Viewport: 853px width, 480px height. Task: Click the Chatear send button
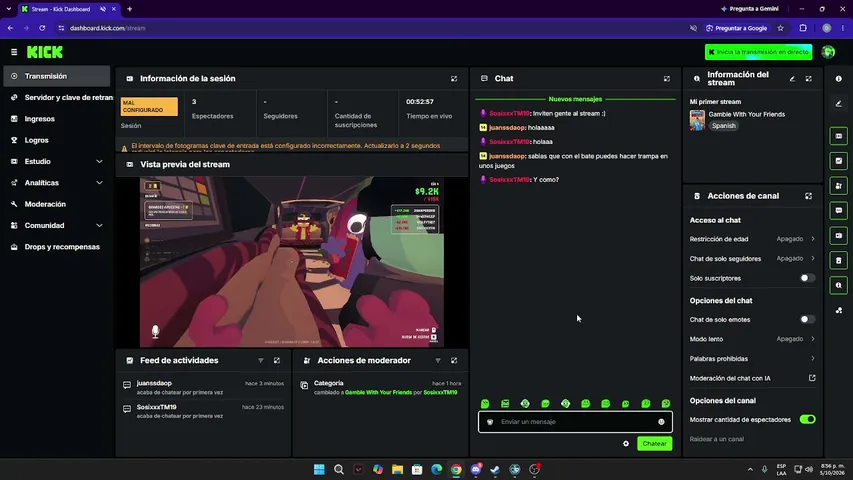pyautogui.click(x=654, y=444)
